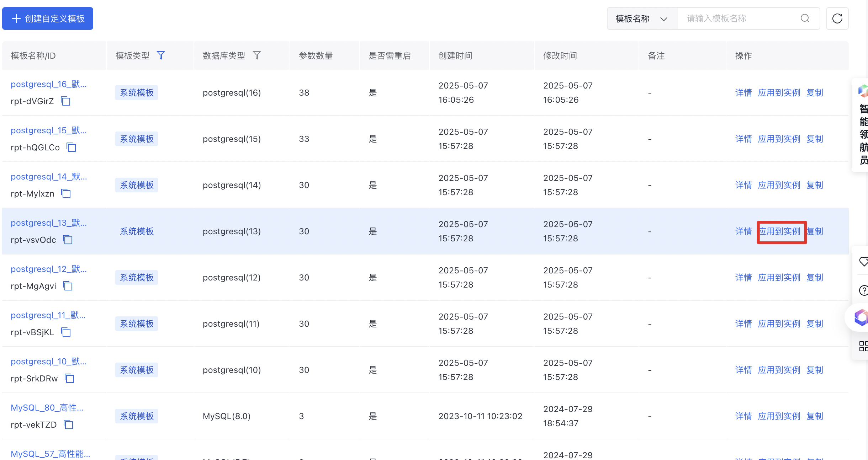Click the 参数数量 value 38
This screenshot has width=868, height=460.
tap(304, 93)
